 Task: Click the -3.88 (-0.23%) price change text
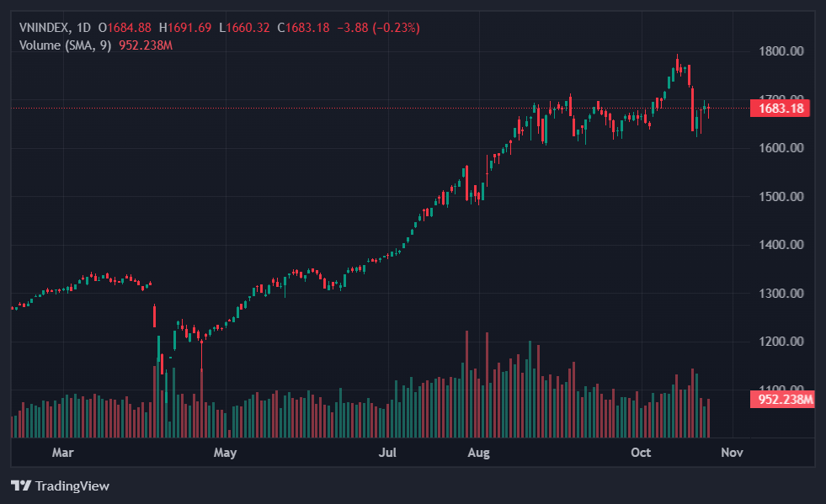[378, 28]
